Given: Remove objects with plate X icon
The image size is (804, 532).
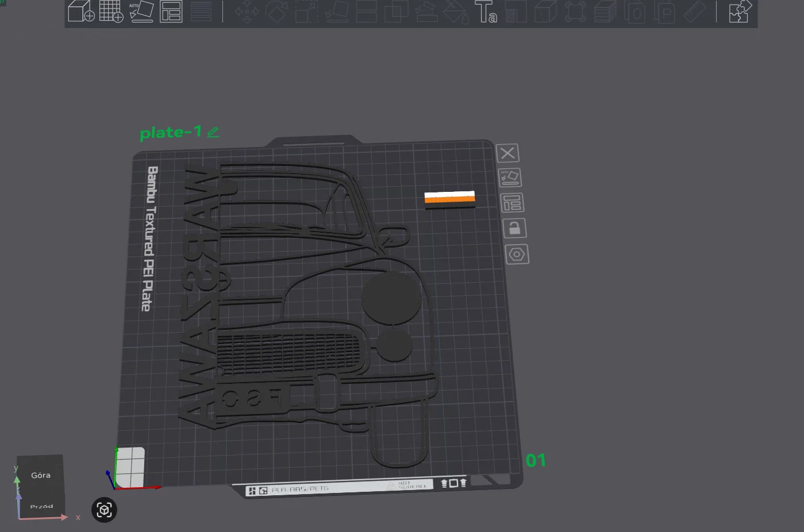Looking at the screenshot, I should [x=507, y=153].
